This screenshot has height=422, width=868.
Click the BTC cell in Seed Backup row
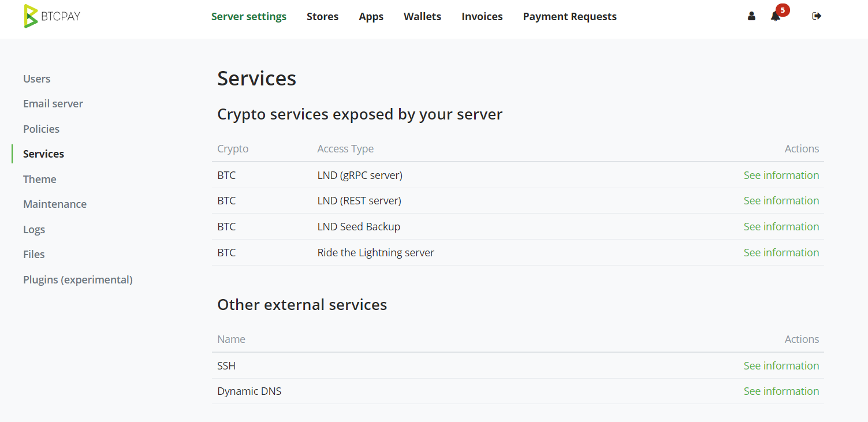tap(226, 226)
